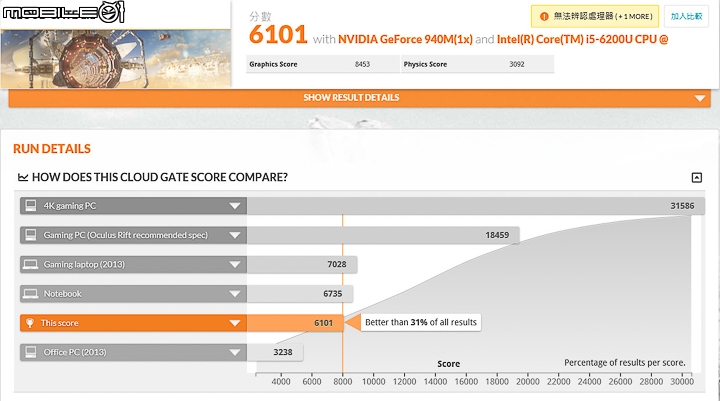Expand the 4K gaming PC dropdown arrow
The height and width of the screenshot is (401, 720).
tap(235, 206)
